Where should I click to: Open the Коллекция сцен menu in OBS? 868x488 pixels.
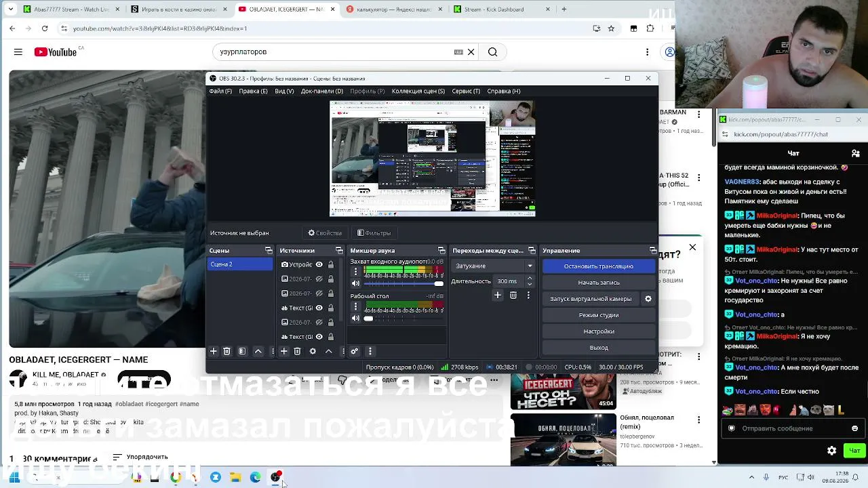(x=418, y=91)
